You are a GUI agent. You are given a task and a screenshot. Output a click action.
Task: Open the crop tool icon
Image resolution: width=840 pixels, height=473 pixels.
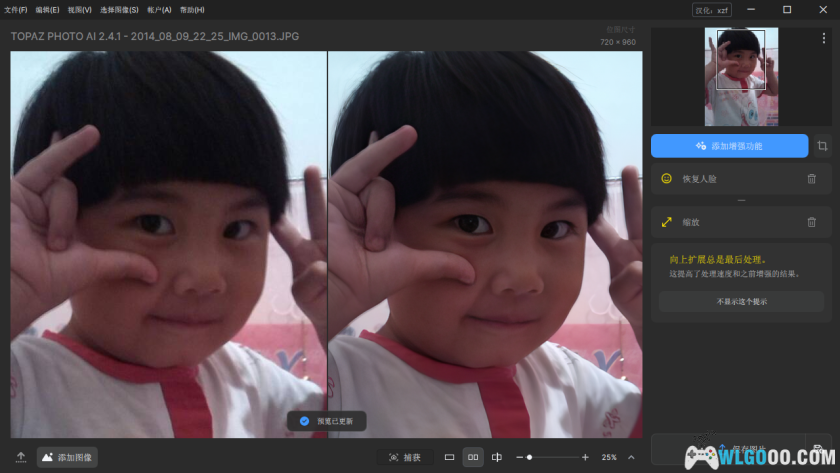point(822,146)
